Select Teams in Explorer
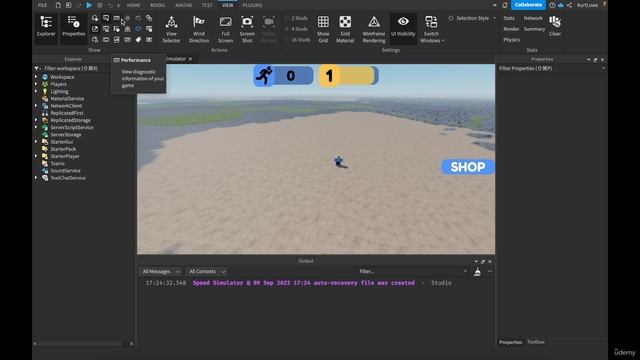The width and height of the screenshot is (640, 360). click(57, 163)
